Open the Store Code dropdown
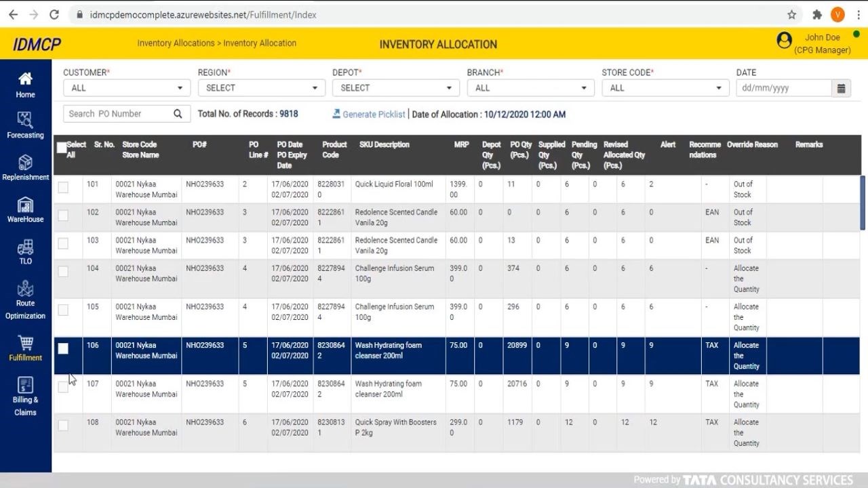The width and height of the screenshot is (868, 488). point(666,88)
